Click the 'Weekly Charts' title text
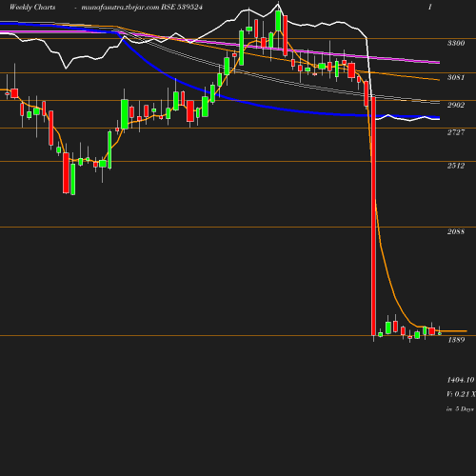Screen dimensions: 476x476 (x=32, y=7)
